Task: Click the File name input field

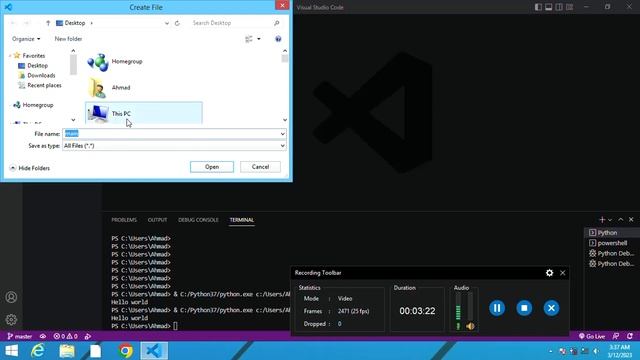Action: [171, 133]
